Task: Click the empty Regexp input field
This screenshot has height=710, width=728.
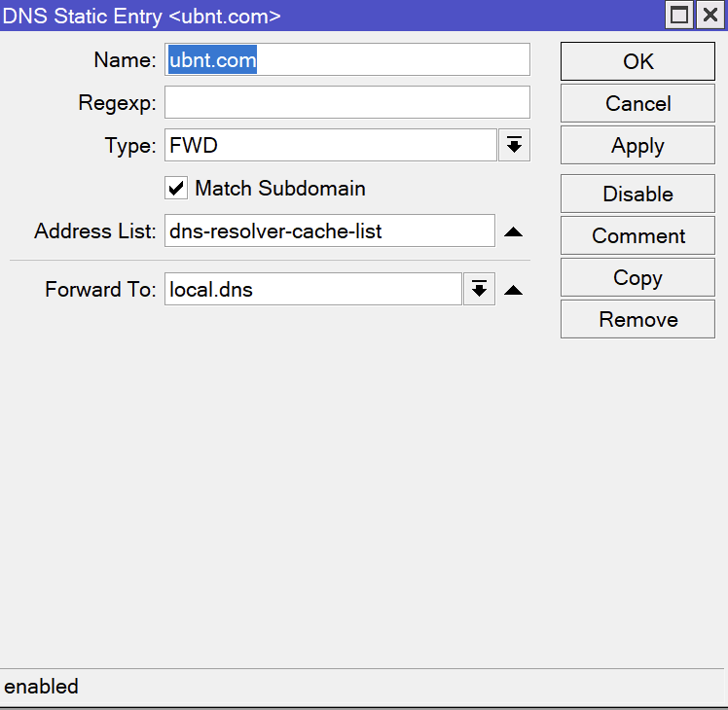Action: point(346,102)
